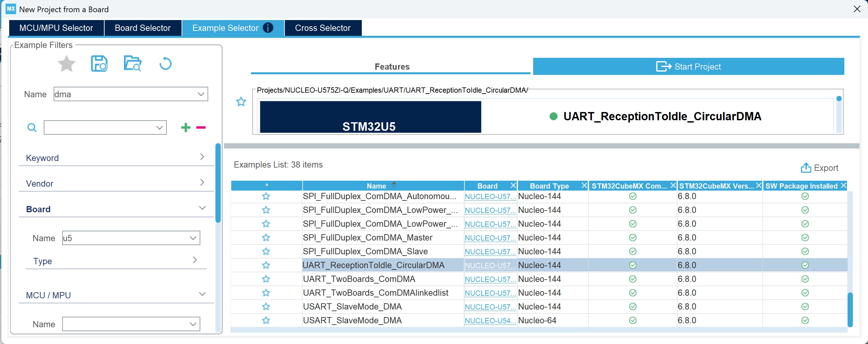Click the installed check icon for SPI_FullDuplex_ComDMA_Slave
The width and height of the screenshot is (868, 344).
pyautogui.click(x=805, y=251)
